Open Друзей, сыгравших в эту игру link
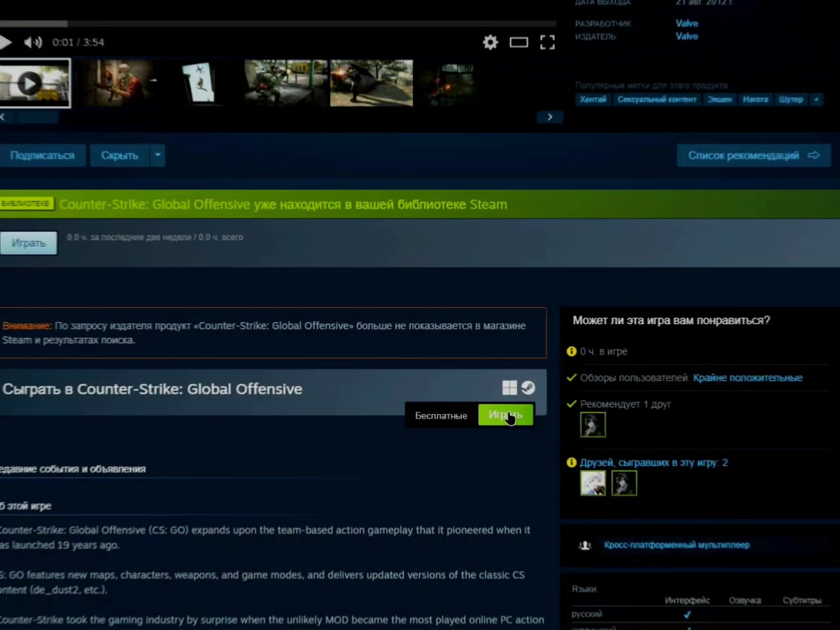Viewport: 840px width, 630px height. [654, 463]
